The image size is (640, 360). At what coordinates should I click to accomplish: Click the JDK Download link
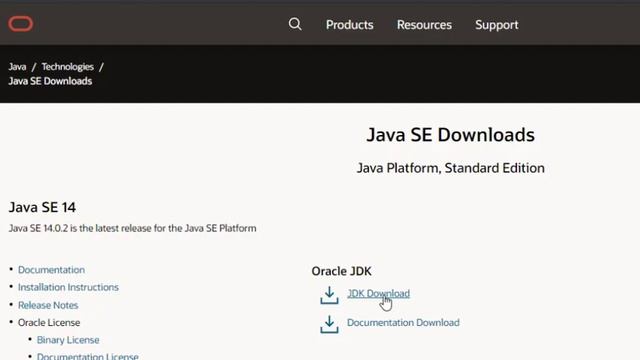click(x=378, y=293)
